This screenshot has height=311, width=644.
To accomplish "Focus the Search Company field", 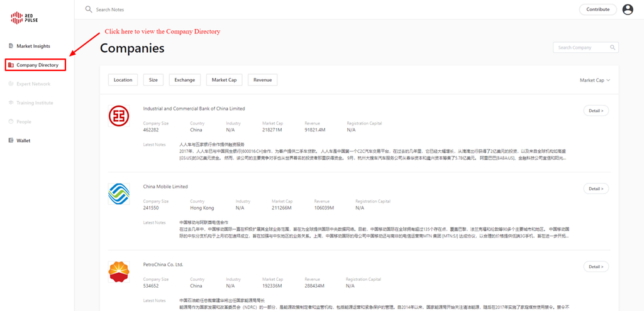I will coord(586,48).
